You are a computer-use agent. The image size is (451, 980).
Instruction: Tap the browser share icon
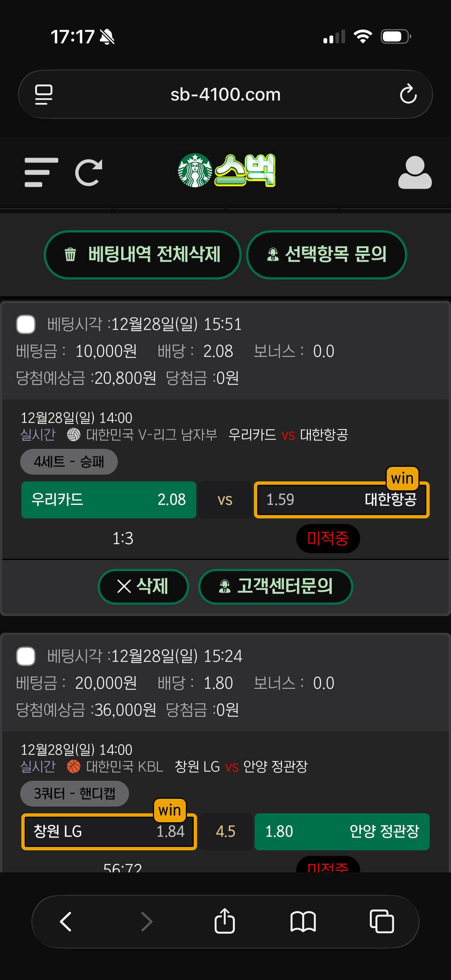[224, 921]
